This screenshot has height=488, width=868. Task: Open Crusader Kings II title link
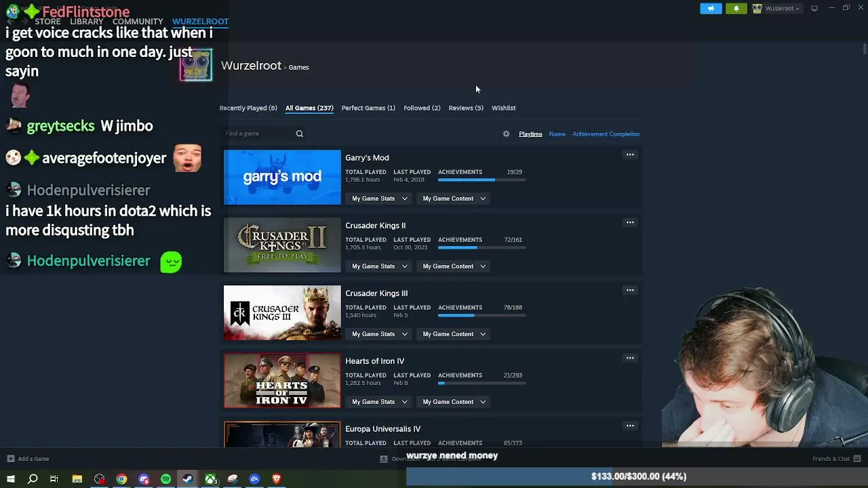tap(376, 226)
